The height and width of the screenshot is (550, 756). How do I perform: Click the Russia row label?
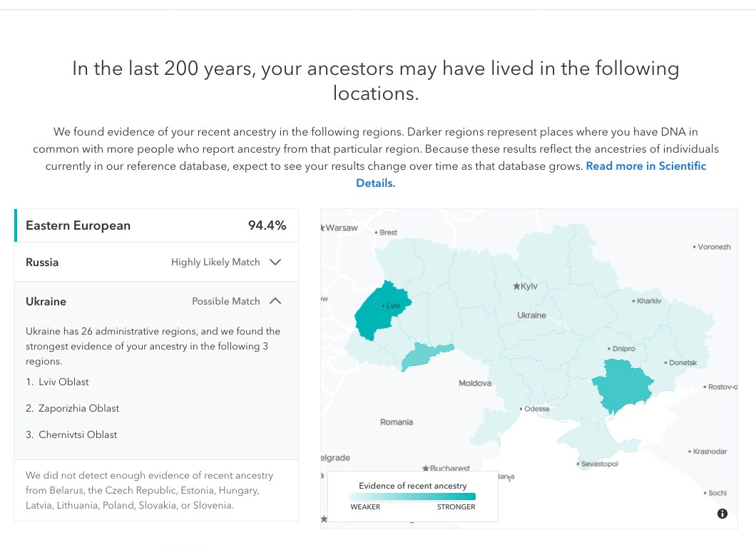[x=42, y=262]
